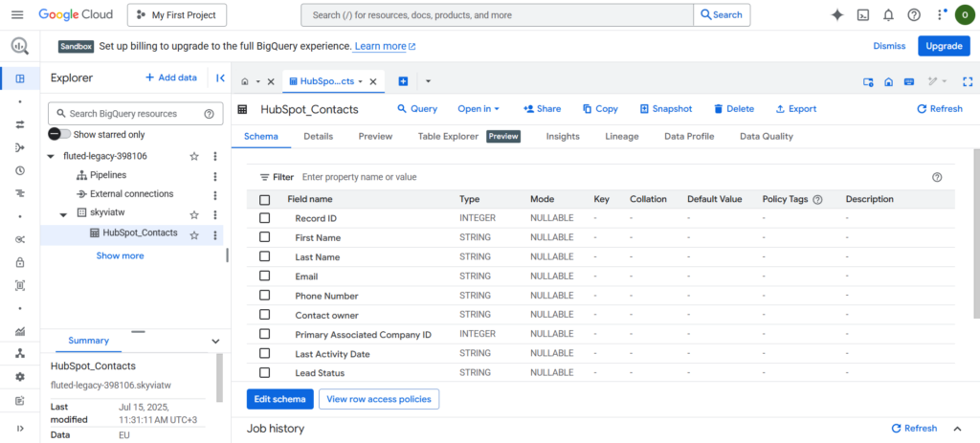Click the Upgrade button

tap(944, 46)
